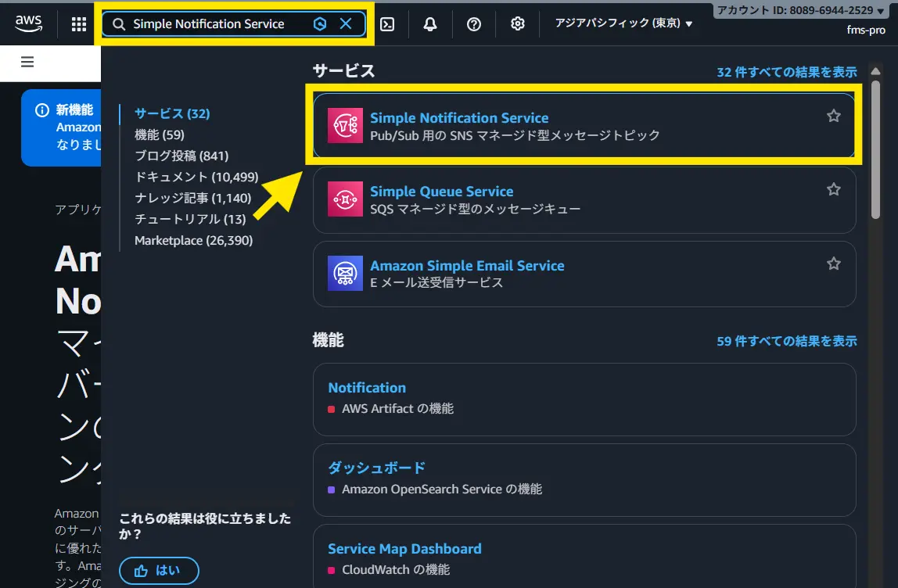Viewport: 898px width, 588px height.
Task: Open the help question mark menu
Action: [x=474, y=24]
